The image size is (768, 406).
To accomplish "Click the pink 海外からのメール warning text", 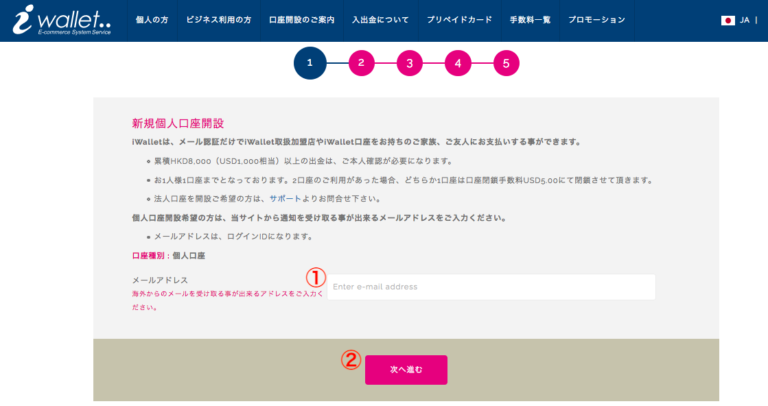I will [227, 301].
